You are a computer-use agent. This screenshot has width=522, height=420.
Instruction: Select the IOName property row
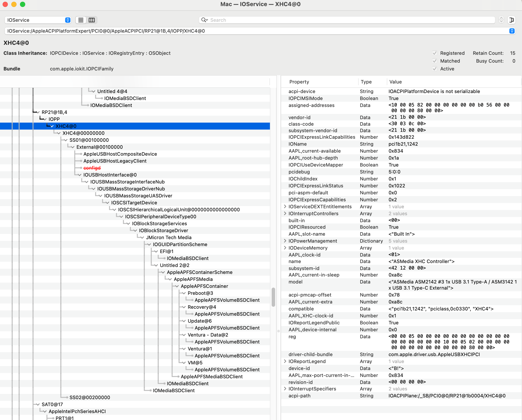click(401, 144)
